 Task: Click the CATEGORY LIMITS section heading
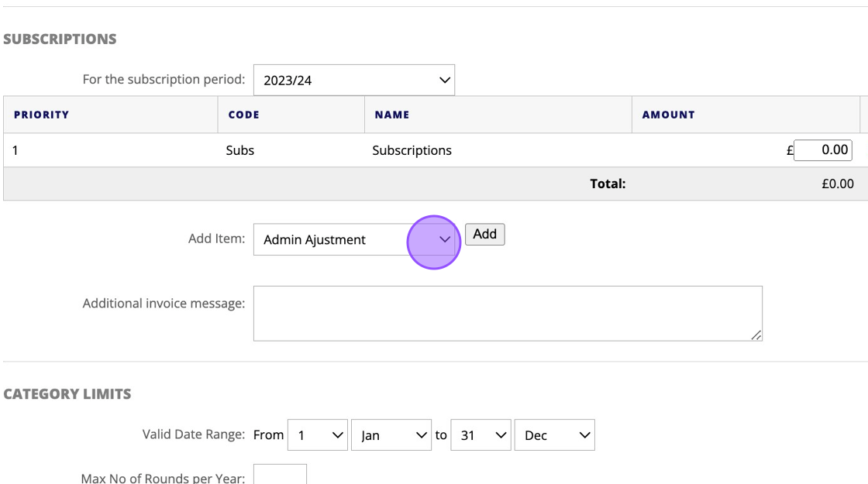click(67, 394)
